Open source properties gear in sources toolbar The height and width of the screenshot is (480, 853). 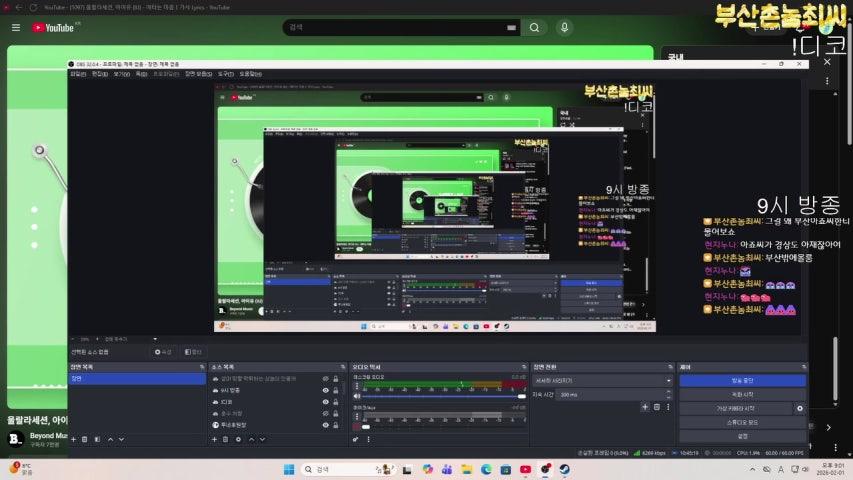[238, 439]
